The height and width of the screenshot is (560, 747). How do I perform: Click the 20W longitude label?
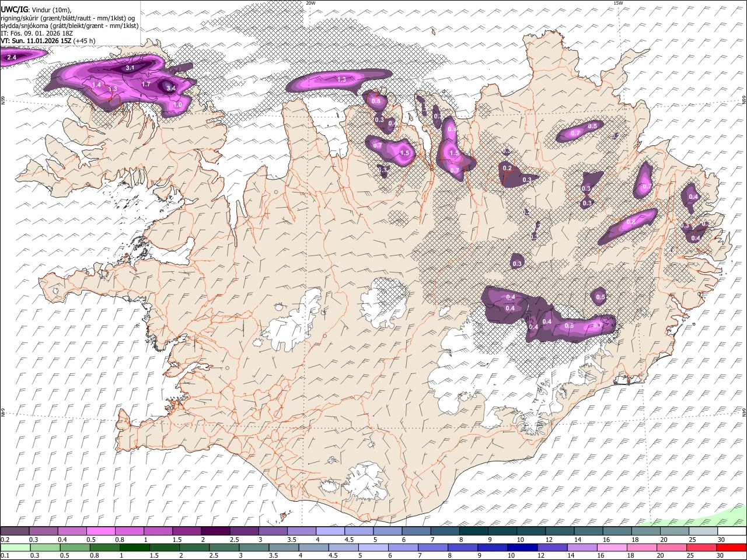click(310, 3)
